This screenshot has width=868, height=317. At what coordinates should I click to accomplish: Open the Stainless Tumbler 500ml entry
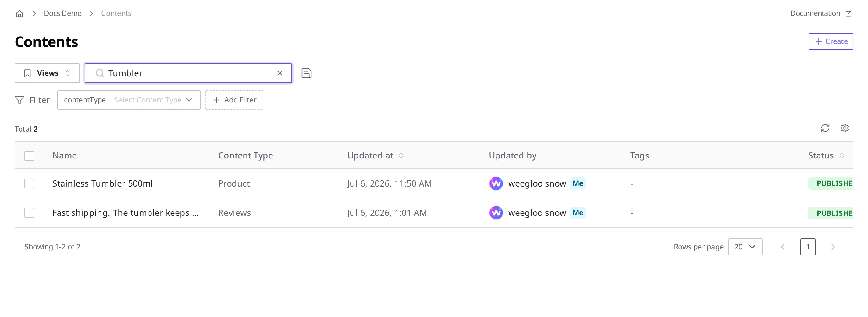point(102,183)
